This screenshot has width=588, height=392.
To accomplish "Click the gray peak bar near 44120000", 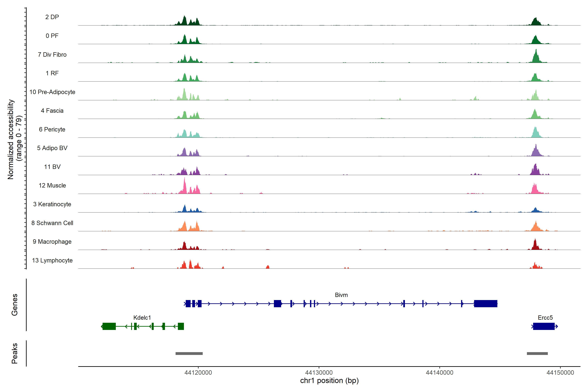I will tap(189, 353).
